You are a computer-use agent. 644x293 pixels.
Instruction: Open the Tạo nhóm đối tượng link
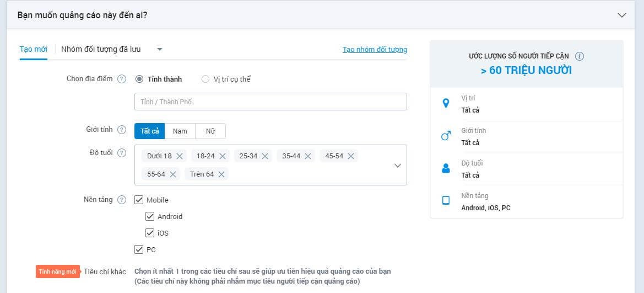[x=375, y=49]
